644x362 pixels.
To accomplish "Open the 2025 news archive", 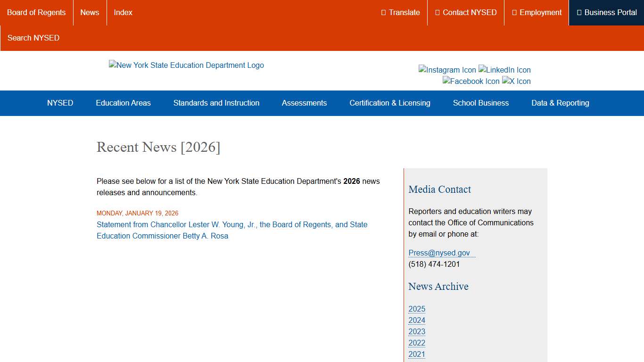I will click(x=416, y=309).
